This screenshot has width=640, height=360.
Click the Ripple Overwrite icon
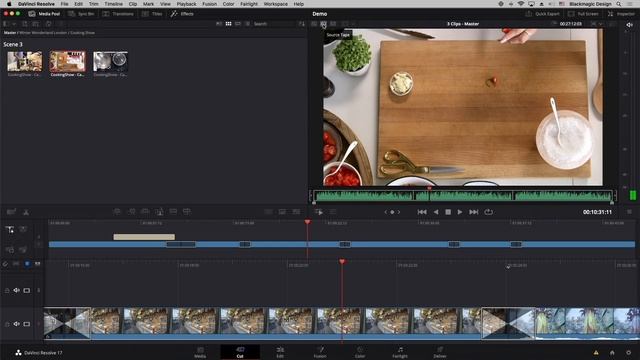click(145, 211)
